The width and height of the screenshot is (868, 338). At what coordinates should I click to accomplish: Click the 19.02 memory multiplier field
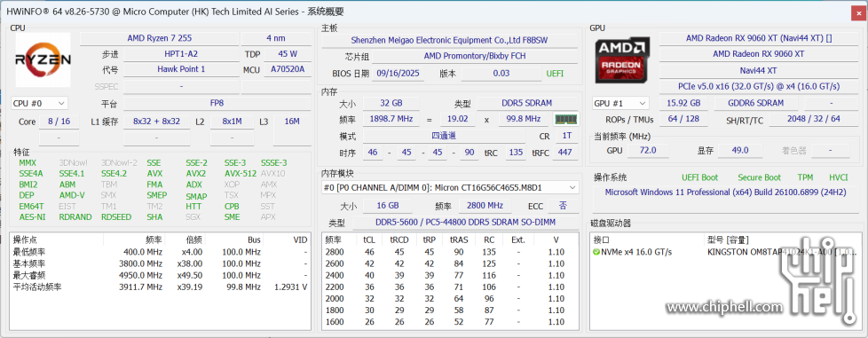pos(458,119)
